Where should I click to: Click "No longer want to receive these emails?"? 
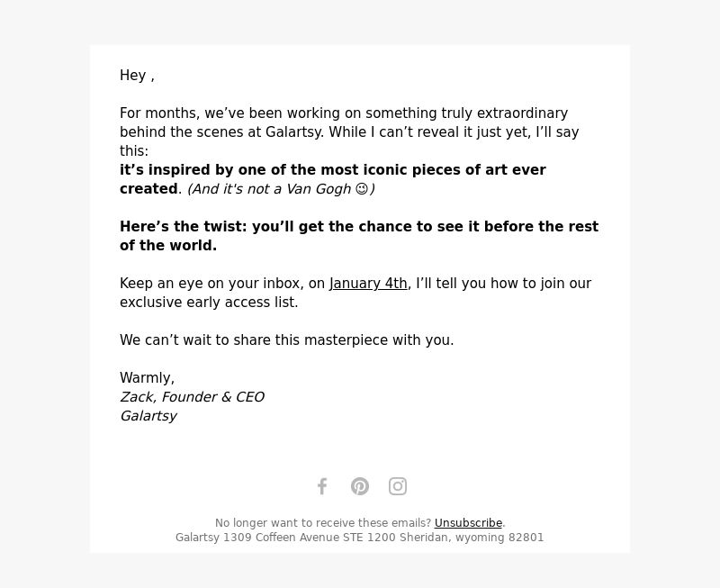click(323, 523)
